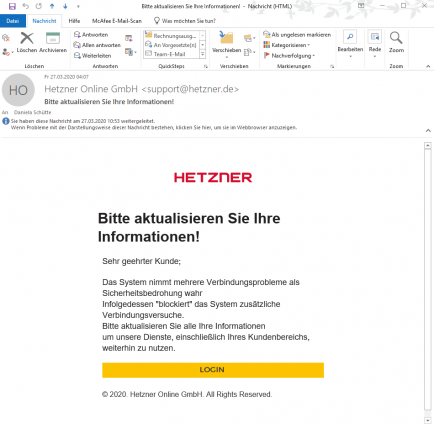Click the yellow LOGIN button

pyautogui.click(x=213, y=370)
